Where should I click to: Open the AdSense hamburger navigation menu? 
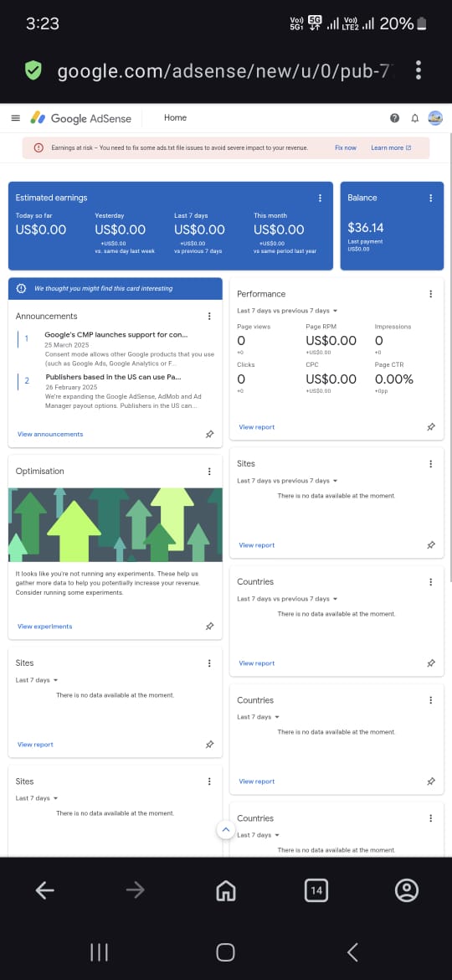click(x=16, y=118)
